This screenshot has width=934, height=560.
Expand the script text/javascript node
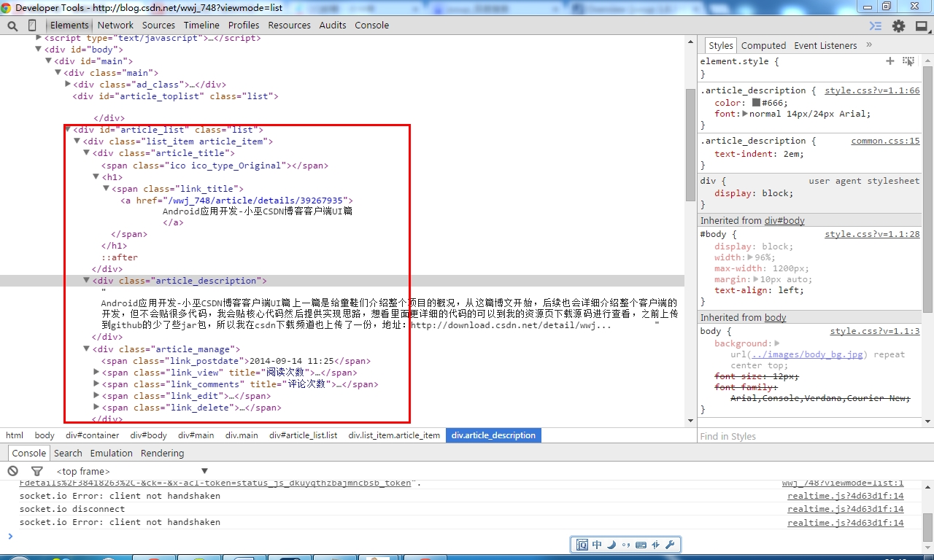[x=39, y=38]
